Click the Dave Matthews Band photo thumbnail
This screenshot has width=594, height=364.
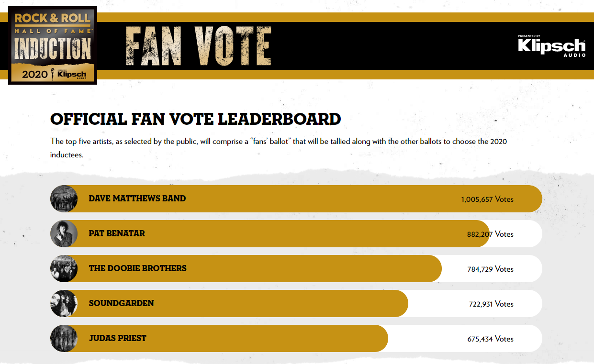[x=64, y=199]
